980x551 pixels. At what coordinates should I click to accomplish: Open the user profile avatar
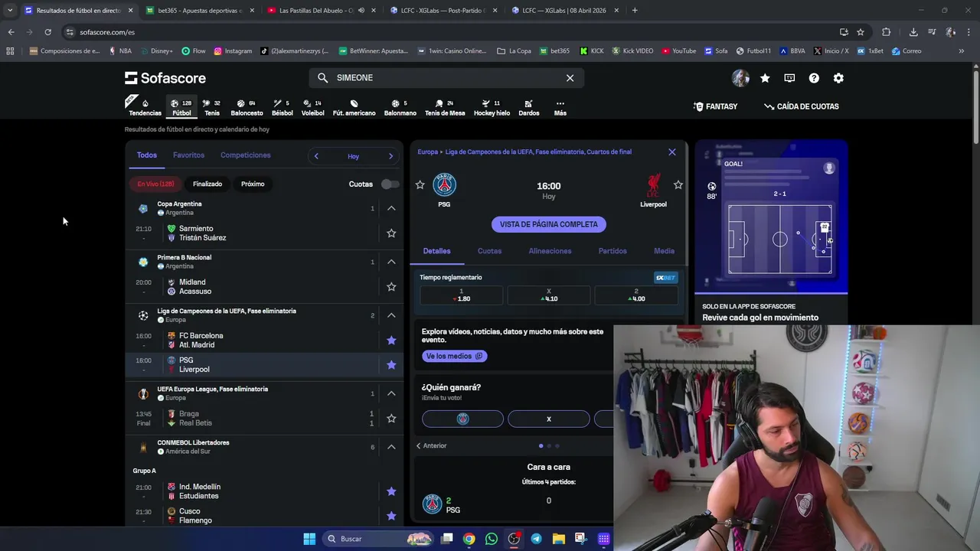pyautogui.click(x=740, y=78)
